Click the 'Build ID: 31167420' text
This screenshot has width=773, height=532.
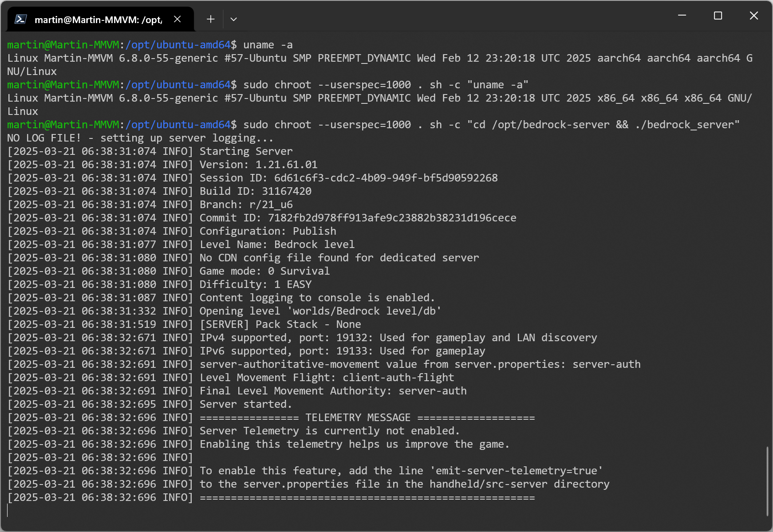pos(256,191)
